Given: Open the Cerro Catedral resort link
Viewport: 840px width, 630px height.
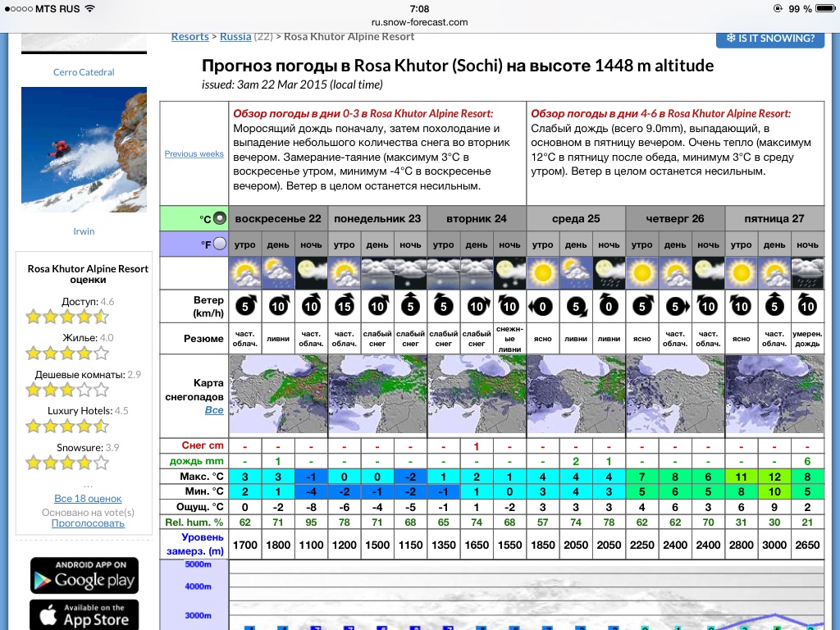Looking at the screenshot, I should pos(84,72).
